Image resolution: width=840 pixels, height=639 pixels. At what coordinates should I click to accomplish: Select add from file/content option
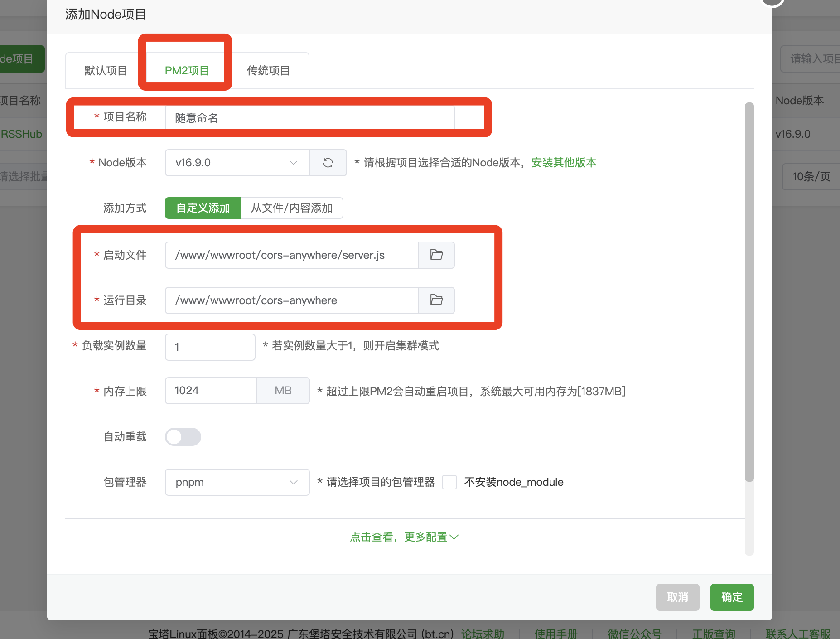point(292,208)
